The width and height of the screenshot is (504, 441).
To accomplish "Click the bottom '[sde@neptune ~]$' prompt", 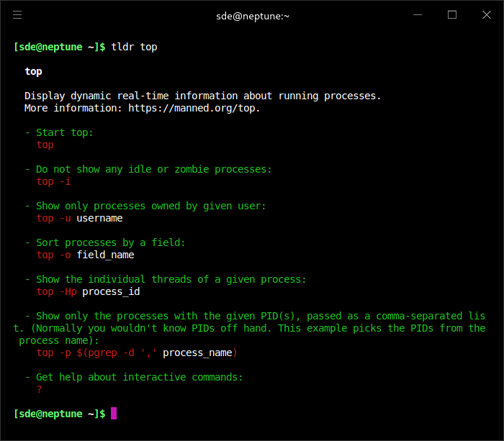I will (60, 414).
